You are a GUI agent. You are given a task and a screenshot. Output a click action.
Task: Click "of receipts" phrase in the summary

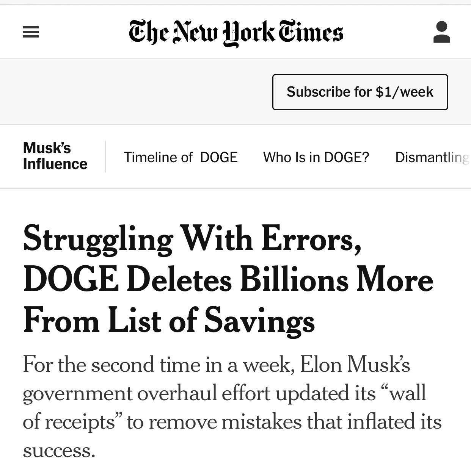(69, 422)
